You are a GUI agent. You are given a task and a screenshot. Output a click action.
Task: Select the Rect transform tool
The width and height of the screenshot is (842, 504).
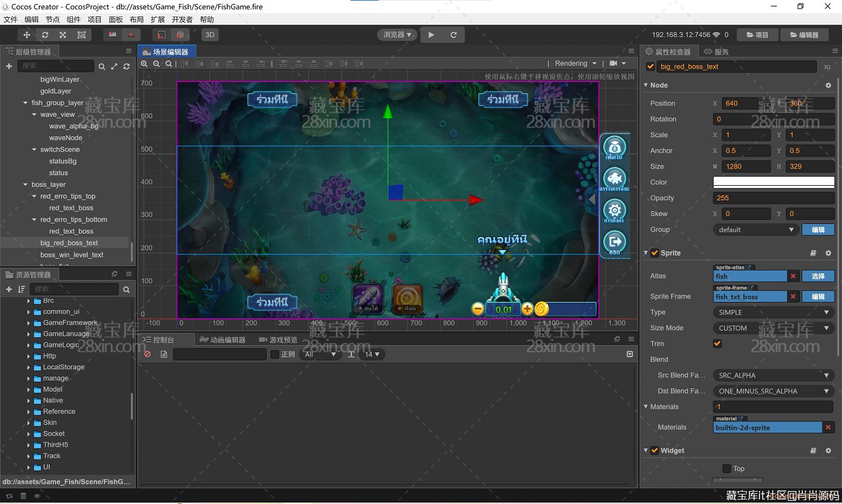point(81,35)
